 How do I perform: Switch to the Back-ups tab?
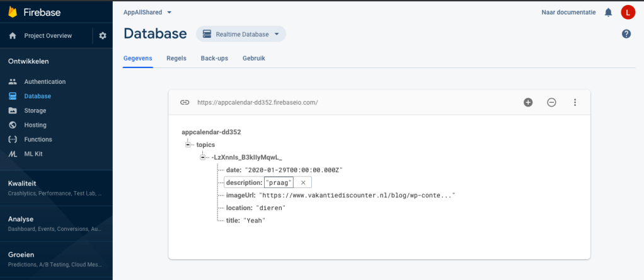tap(214, 58)
